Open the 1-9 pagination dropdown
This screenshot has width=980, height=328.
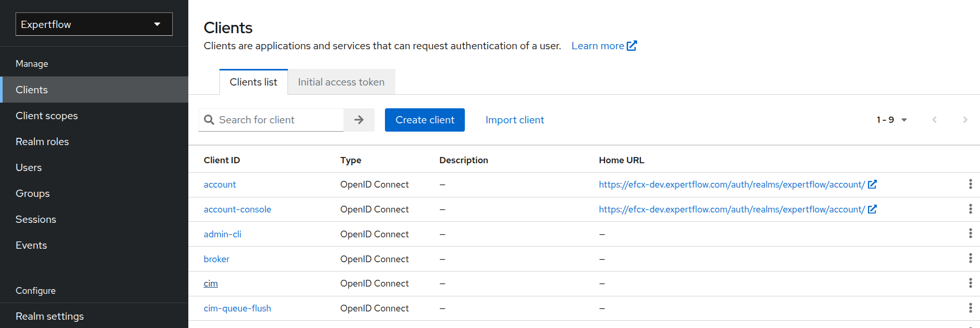892,120
